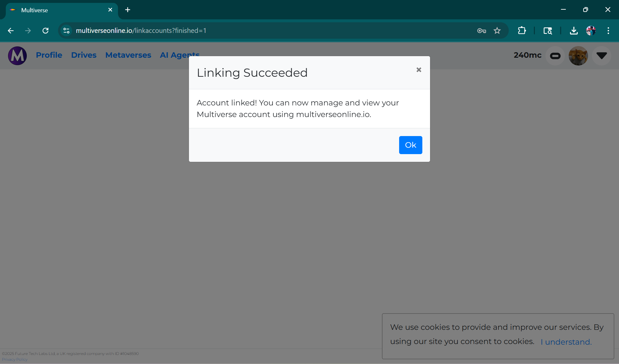
Task: Bookmark this page with the star icon
Action: coord(497,31)
